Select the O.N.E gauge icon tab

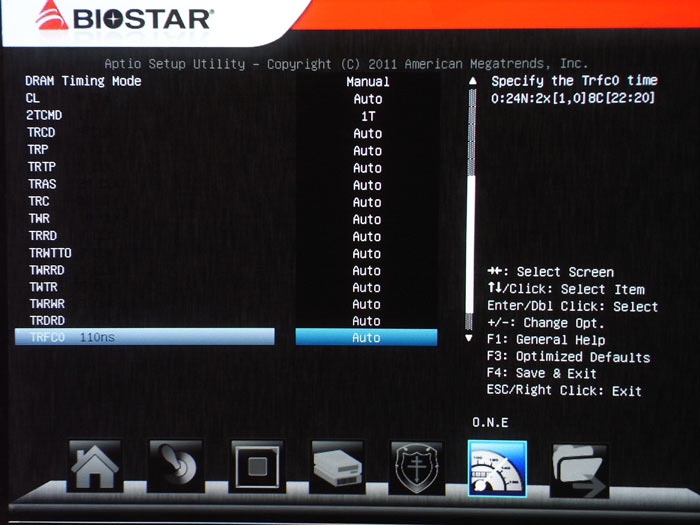[497, 468]
